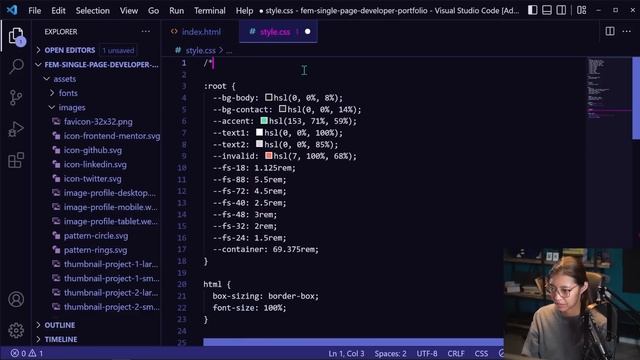Open icon-linkedin.svg file
Viewport: 640px width, 360px height.
click(x=95, y=164)
